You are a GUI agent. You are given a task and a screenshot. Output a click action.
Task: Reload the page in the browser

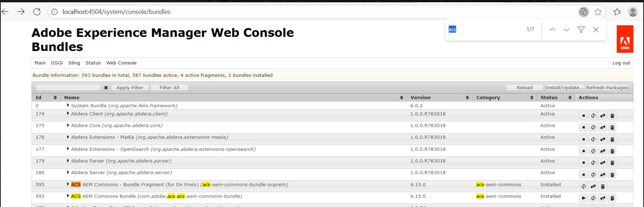click(x=37, y=12)
